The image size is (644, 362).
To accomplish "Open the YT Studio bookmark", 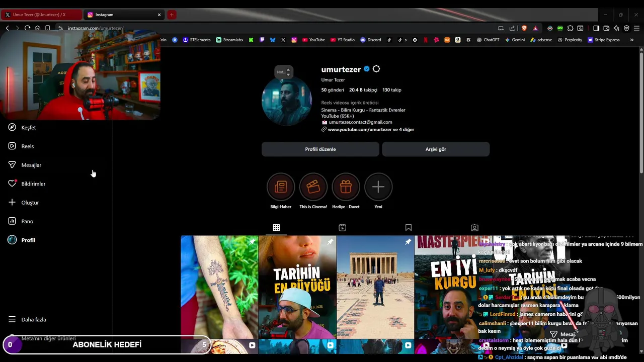I will tap(343, 40).
